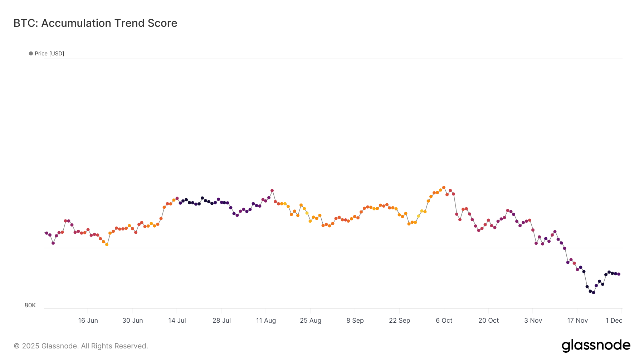This screenshot has width=644, height=362.
Task: Select the chart title Accumulation Trend Score
Action: (95, 23)
